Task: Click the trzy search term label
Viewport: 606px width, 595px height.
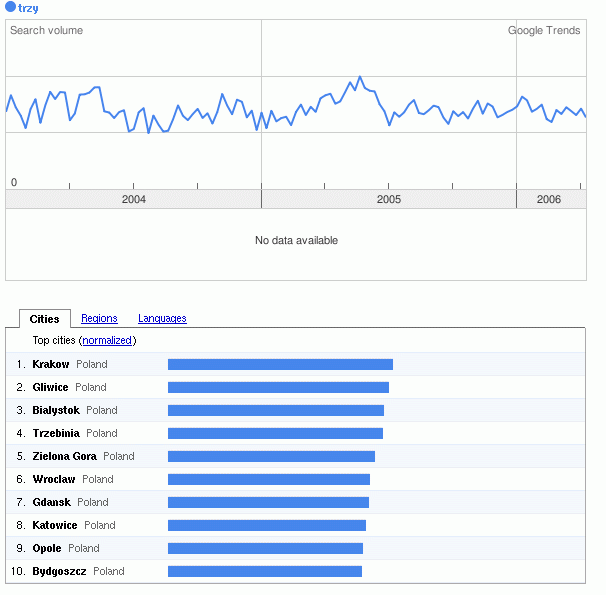Action: [x=29, y=8]
